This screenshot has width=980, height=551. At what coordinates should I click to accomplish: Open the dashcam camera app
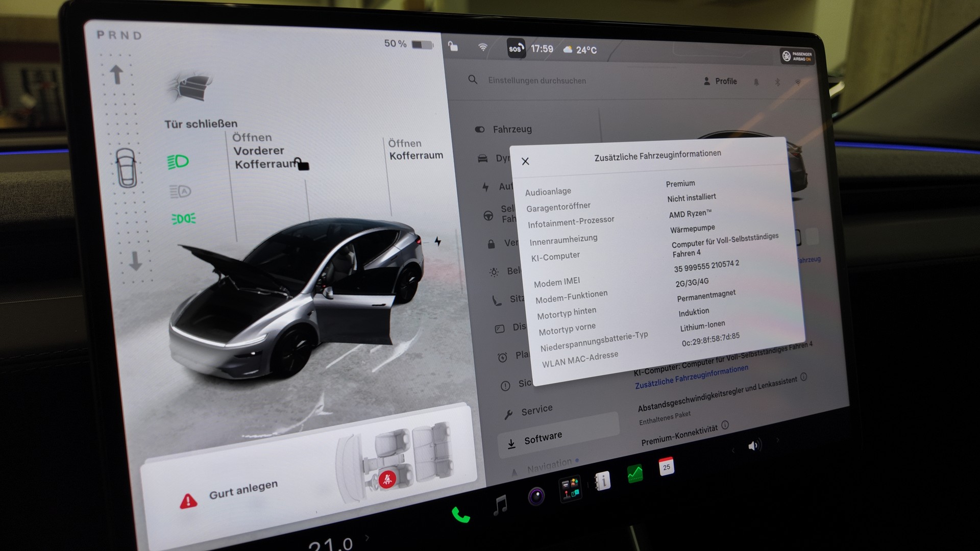click(x=536, y=495)
